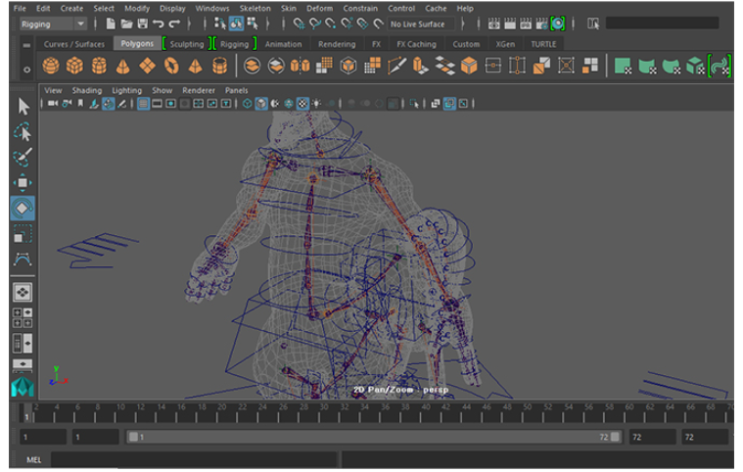This screenshot has height=472, width=743.
Task: Open the Skeleton menu
Action: (255, 8)
